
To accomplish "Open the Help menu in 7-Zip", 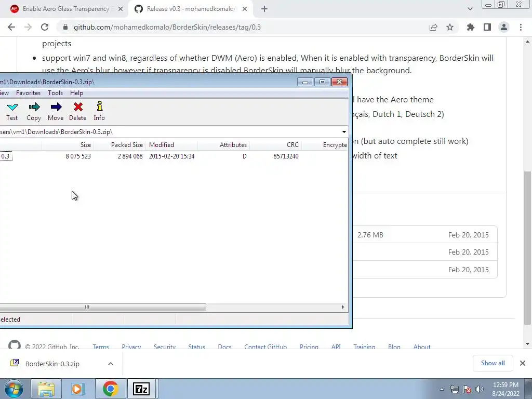I will [x=76, y=93].
